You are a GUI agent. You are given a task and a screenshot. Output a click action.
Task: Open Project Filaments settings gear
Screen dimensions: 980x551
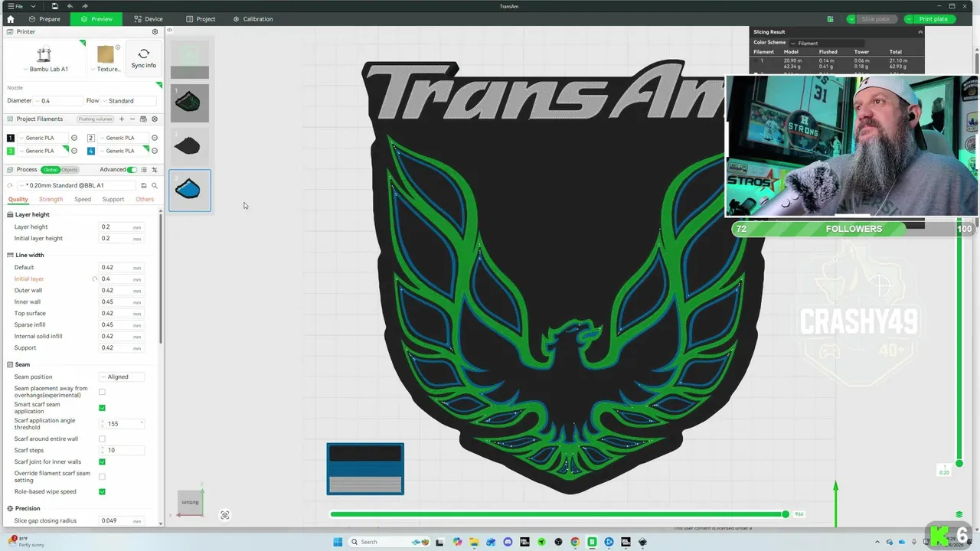click(x=155, y=119)
